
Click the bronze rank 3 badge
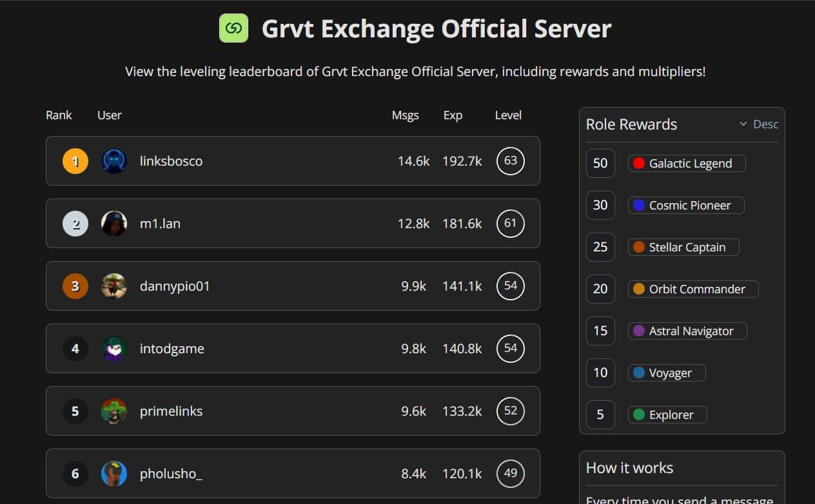[x=75, y=286]
